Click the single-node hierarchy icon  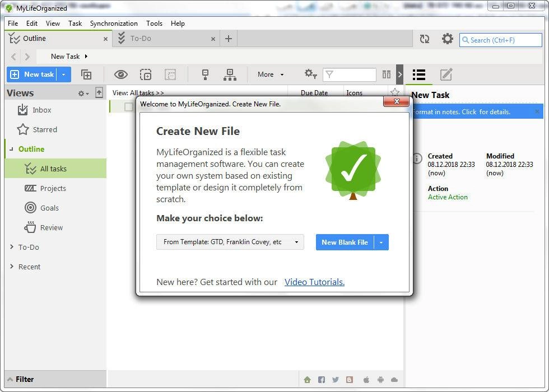click(x=206, y=74)
